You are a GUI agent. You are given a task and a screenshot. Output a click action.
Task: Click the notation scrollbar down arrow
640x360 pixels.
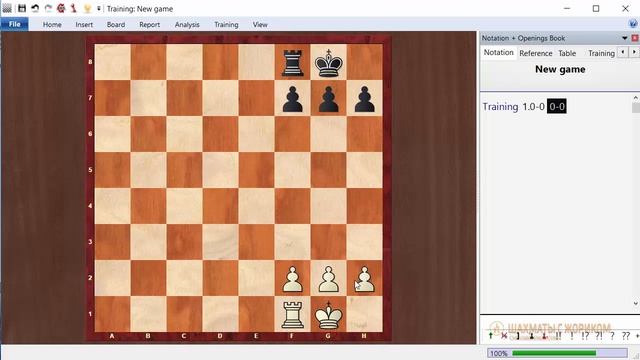tap(636, 303)
